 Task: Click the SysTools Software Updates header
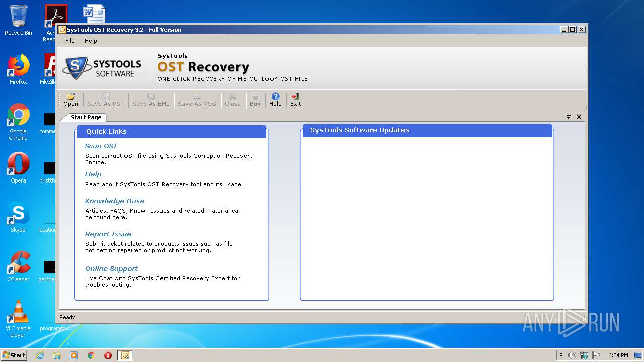[x=427, y=130]
